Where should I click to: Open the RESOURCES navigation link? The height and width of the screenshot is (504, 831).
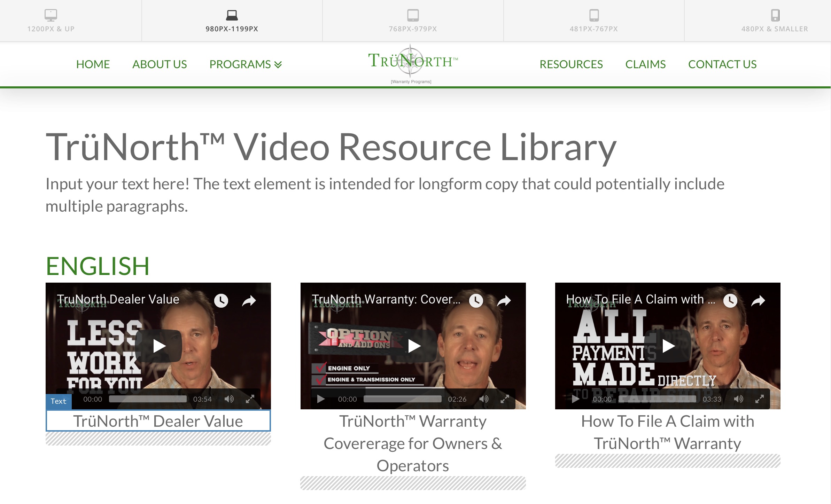click(x=571, y=64)
